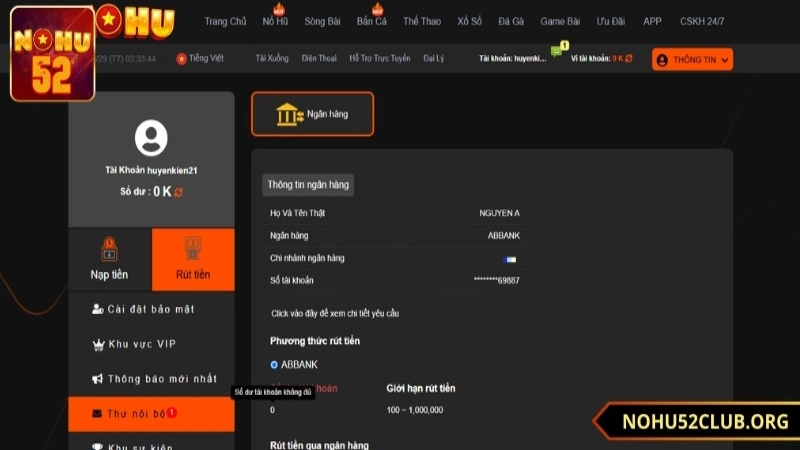Click the link to view request details

(335, 314)
